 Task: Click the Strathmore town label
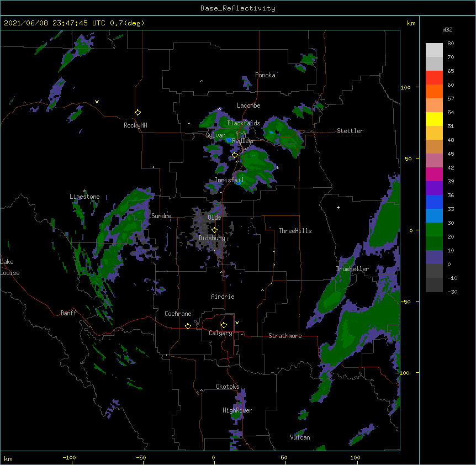tap(285, 336)
